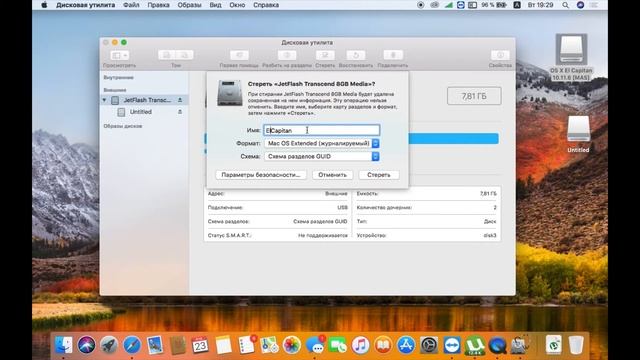The width and height of the screenshot is (640, 360).
Task: Select Untitled volume in sidebar
Action: coord(141,112)
